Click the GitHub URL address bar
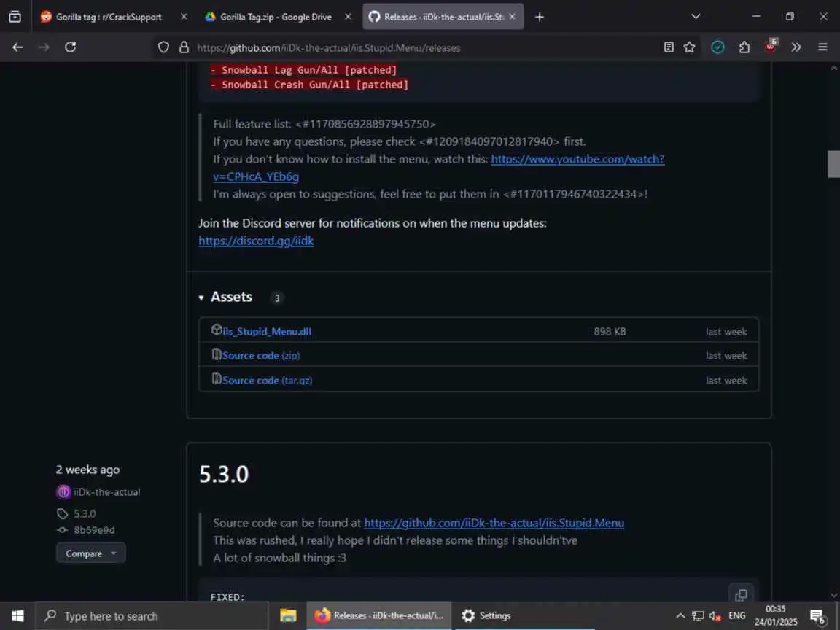Screen dimensions: 840x630 click(x=407, y=47)
